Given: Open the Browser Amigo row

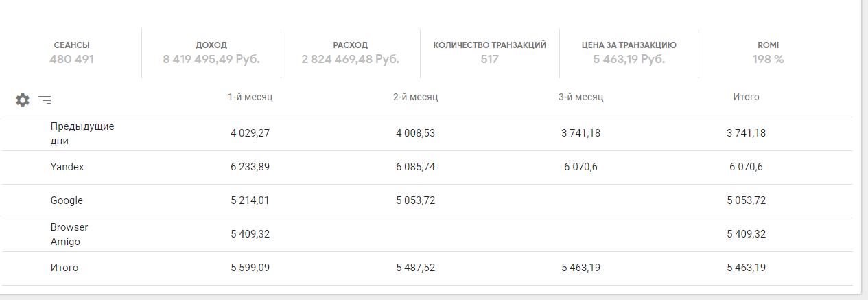Looking at the screenshot, I should click(69, 234).
